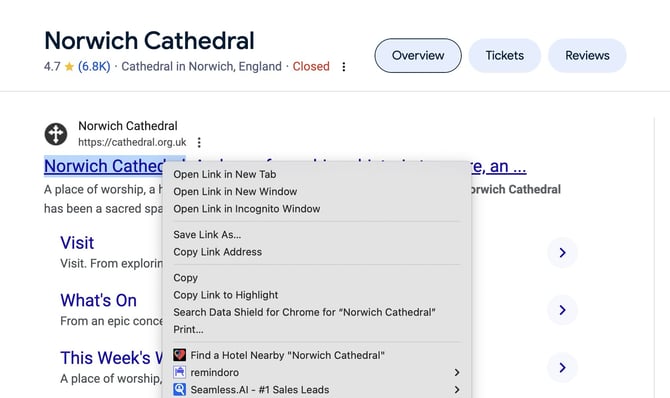Expand the Visit sitelink arrow
Image resolution: width=670 pixels, height=398 pixels.
coord(562,253)
